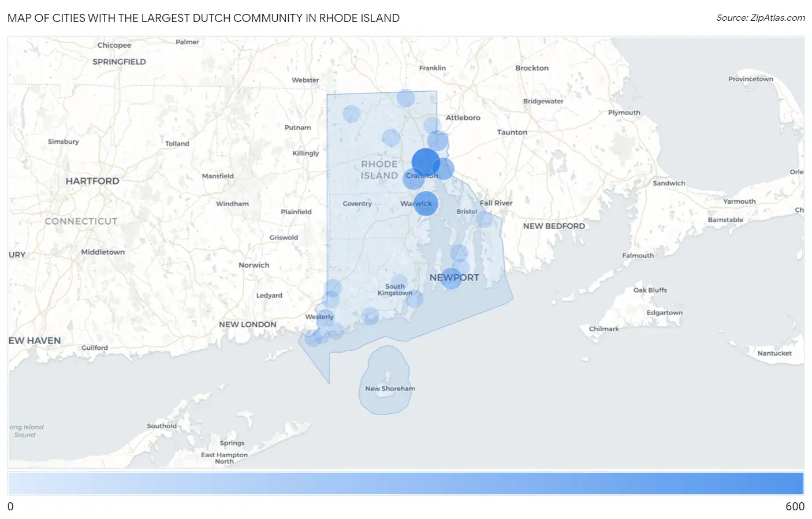Click the Fall River map label

tap(496, 203)
